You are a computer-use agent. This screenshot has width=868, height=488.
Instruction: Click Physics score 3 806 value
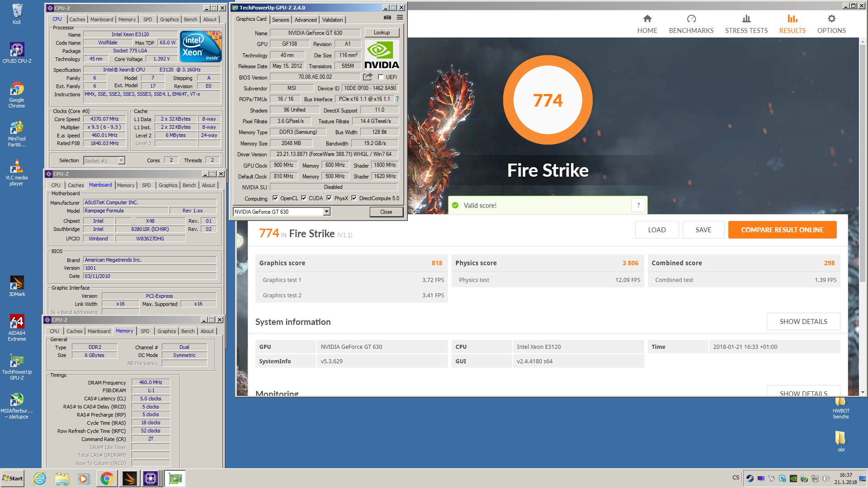click(630, 263)
